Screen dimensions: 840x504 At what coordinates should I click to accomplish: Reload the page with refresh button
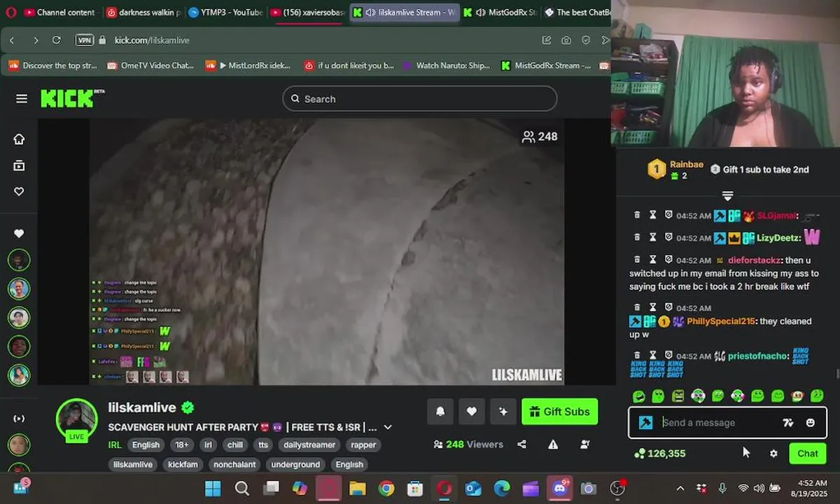click(x=57, y=41)
